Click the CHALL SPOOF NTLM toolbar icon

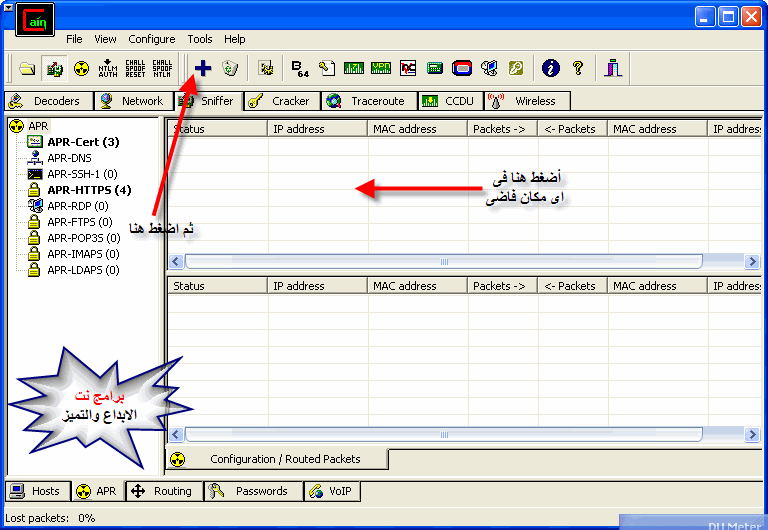[162, 68]
